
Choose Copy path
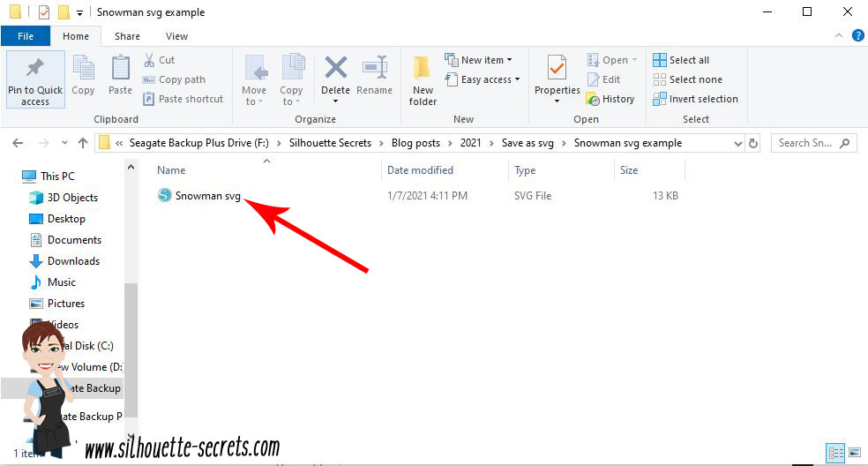tap(175, 79)
